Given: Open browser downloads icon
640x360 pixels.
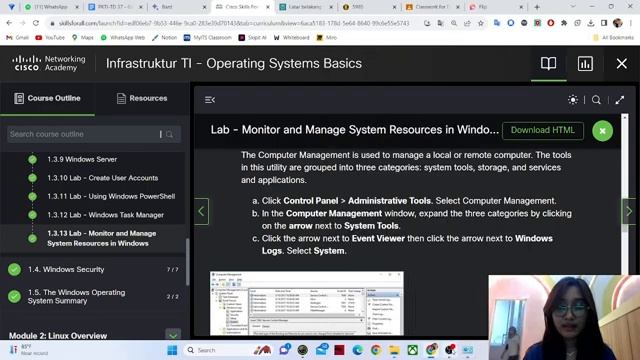Looking at the screenshot, I should click(591, 23).
